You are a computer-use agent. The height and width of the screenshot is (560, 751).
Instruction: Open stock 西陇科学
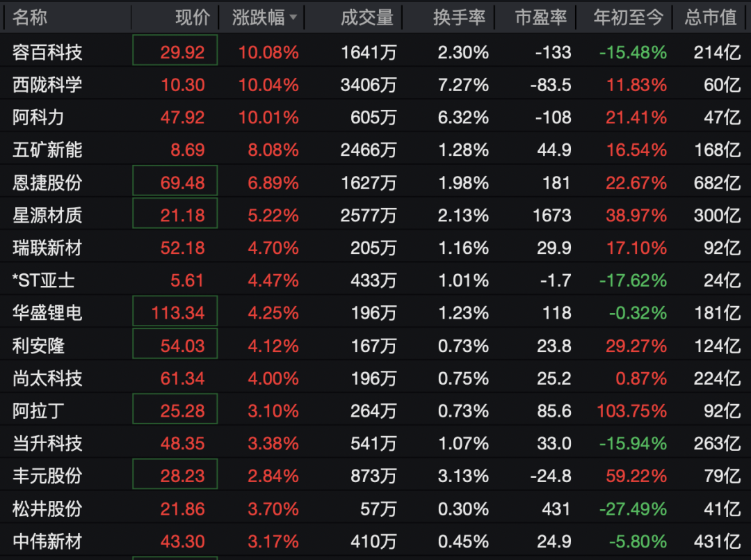[47, 85]
